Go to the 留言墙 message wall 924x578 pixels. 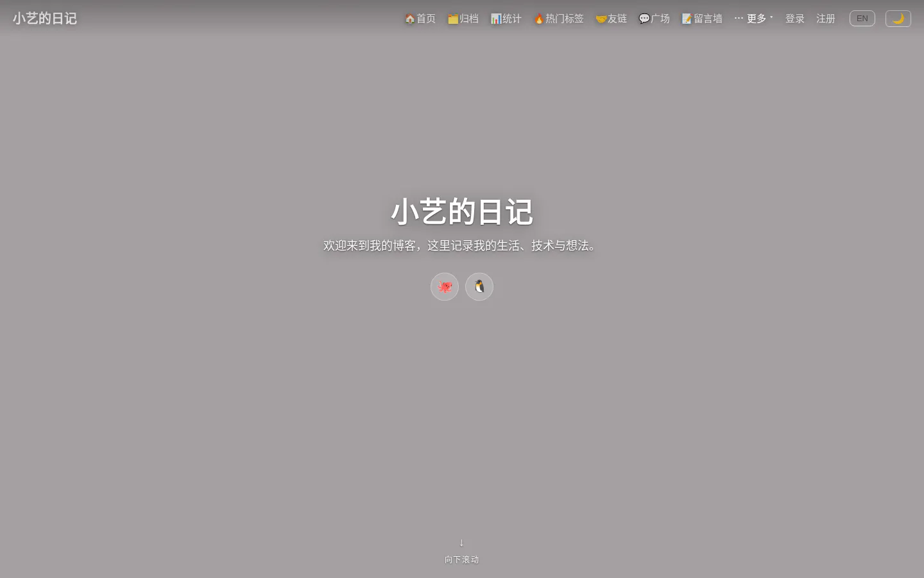[x=701, y=19]
